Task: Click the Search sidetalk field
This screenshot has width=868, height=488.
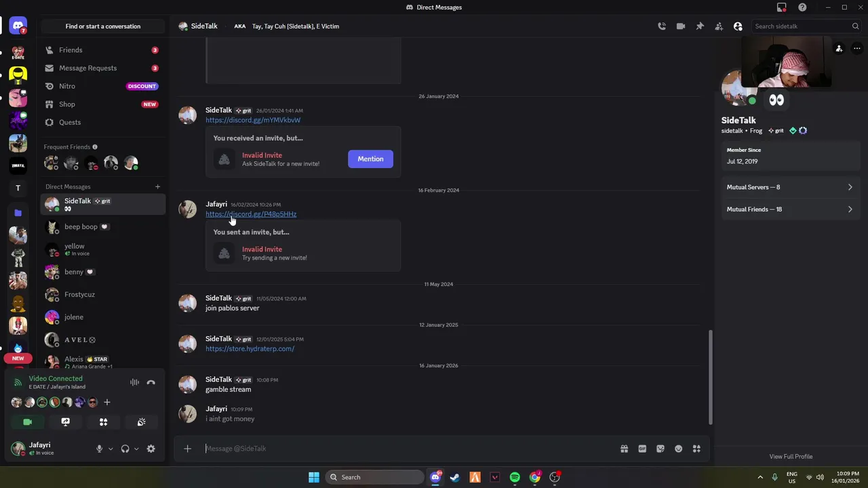Action: point(806,26)
